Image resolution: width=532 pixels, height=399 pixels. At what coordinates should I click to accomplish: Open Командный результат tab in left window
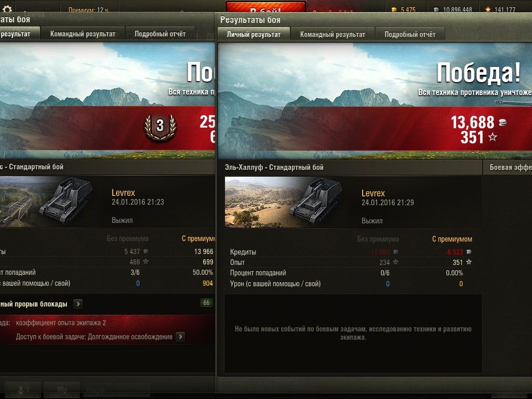83,34
